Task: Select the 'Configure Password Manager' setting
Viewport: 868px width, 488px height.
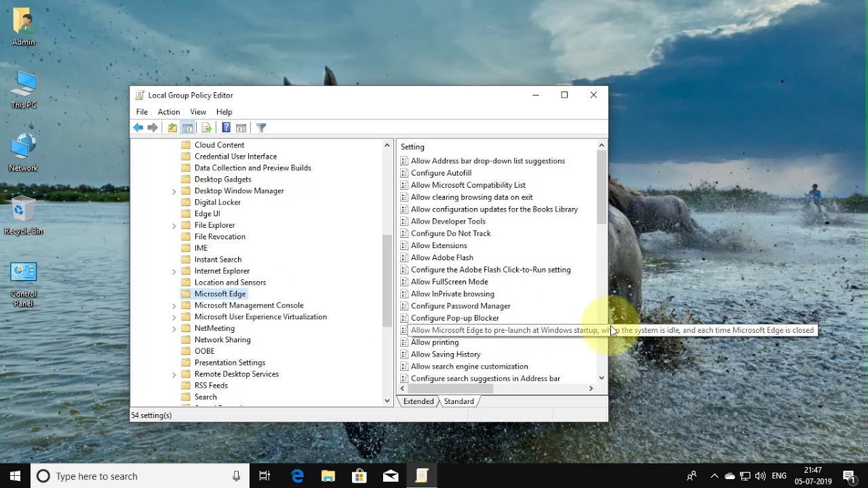Action: [x=460, y=306]
